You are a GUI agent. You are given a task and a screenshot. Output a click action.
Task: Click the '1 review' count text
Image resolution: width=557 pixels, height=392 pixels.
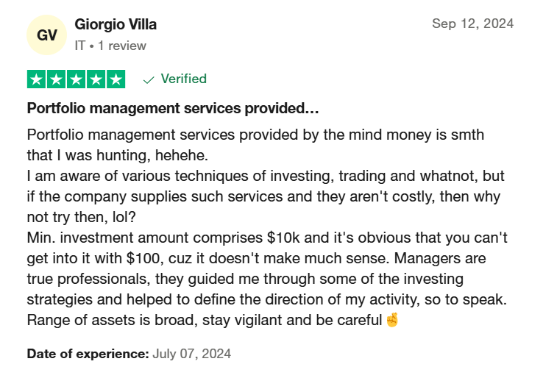pos(122,46)
